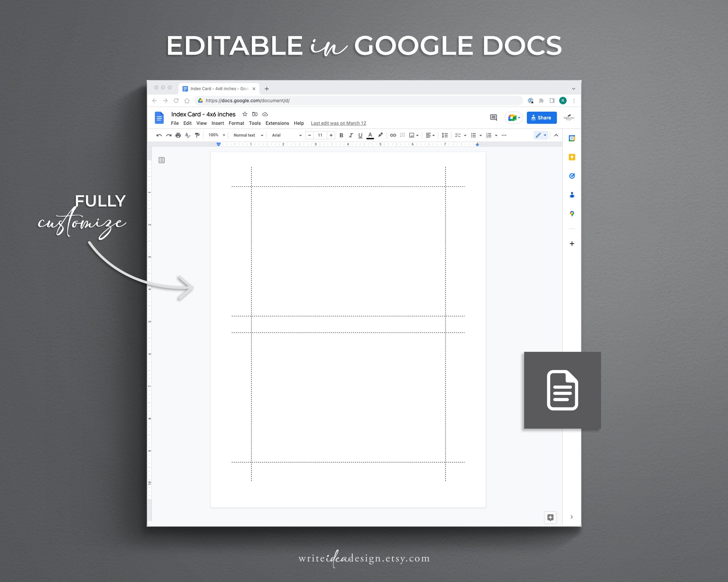Click the blue Share button
The width and height of the screenshot is (728, 582).
[542, 118]
